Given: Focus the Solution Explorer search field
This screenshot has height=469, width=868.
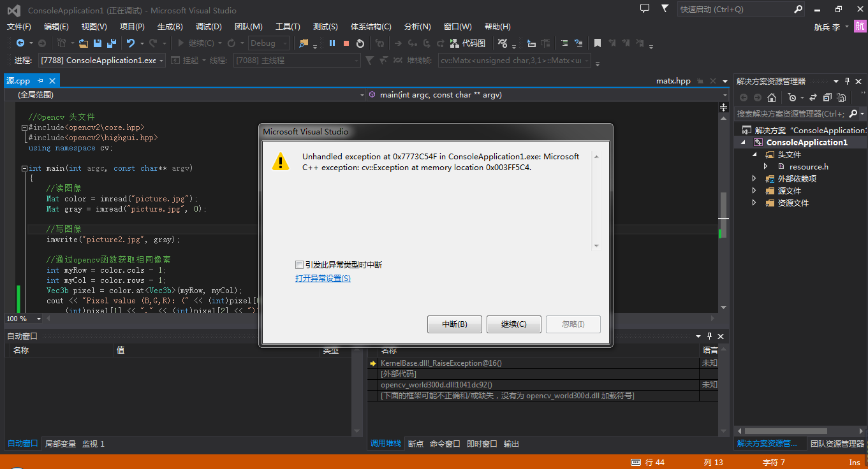Looking at the screenshot, I should [791, 113].
